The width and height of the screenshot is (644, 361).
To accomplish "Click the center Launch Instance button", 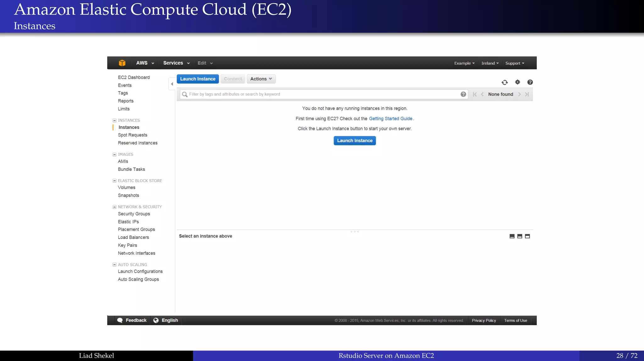I will coord(355,141).
